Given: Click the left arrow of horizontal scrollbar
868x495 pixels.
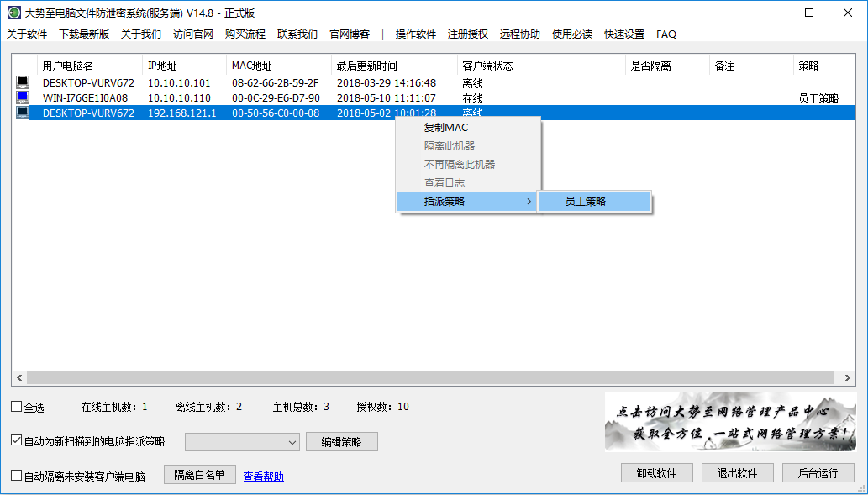Looking at the screenshot, I should [x=18, y=378].
